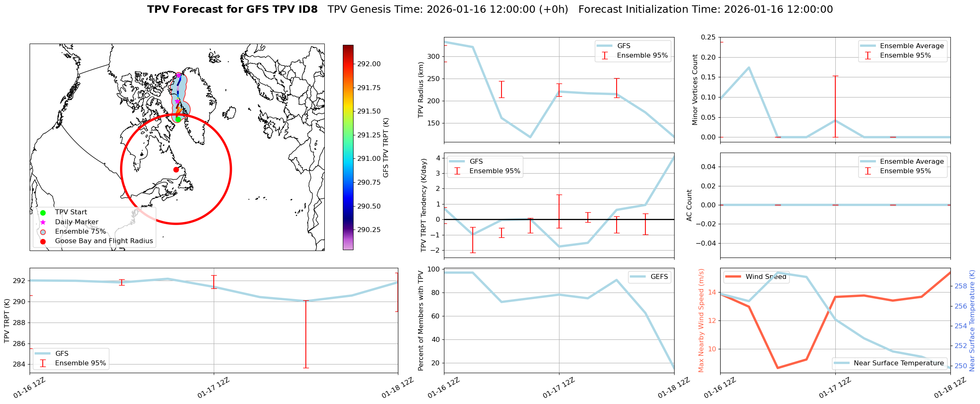Click the red Goose Bay dot on the map
The height and width of the screenshot is (404, 980).
(x=176, y=169)
